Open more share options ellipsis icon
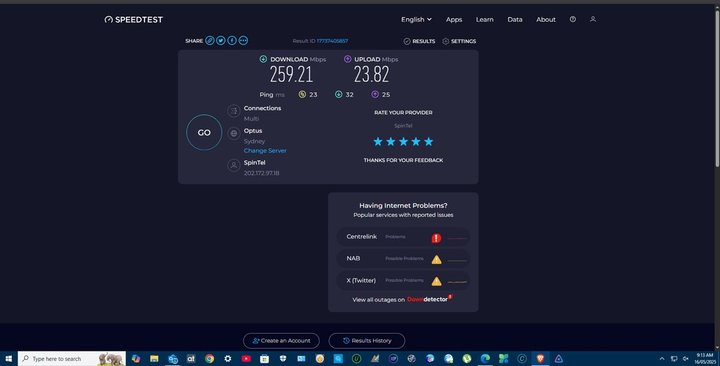This screenshot has height=366, width=720. click(243, 40)
